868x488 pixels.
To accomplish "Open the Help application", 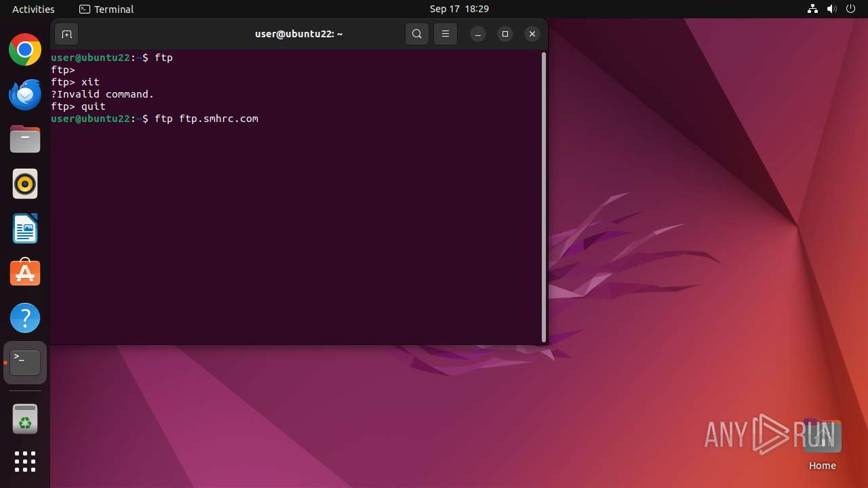I will tap(25, 318).
